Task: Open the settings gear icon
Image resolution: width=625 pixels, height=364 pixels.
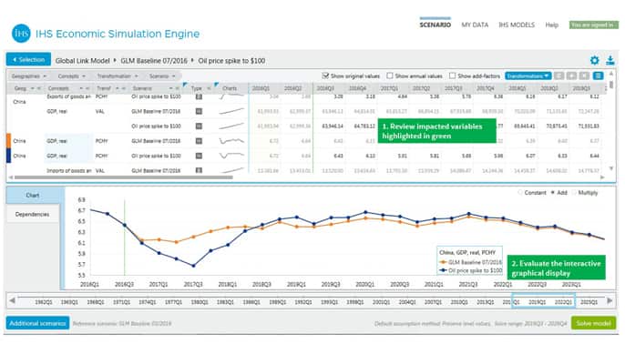Action: click(594, 61)
